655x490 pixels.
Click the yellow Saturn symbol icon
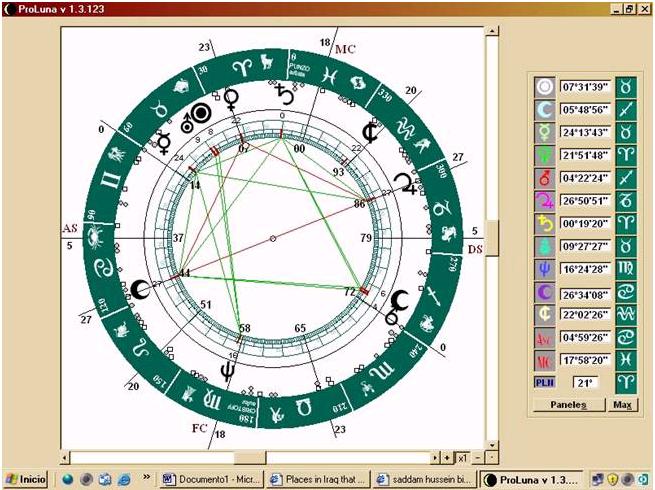[545, 224]
